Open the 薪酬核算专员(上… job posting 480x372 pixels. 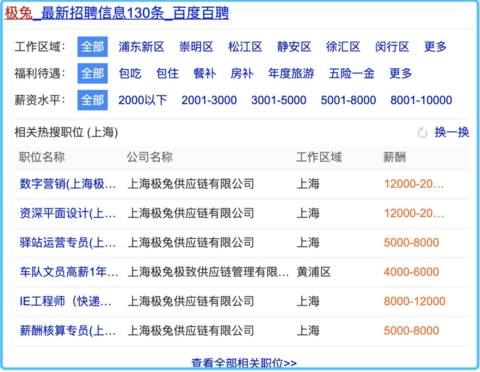point(68,331)
